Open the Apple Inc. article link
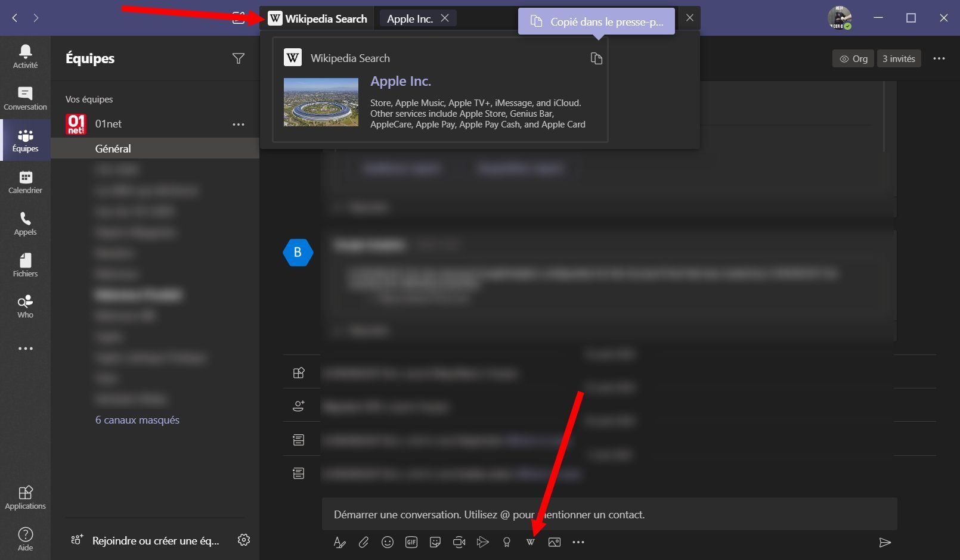The width and height of the screenshot is (960, 560). [x=401, y=81]
